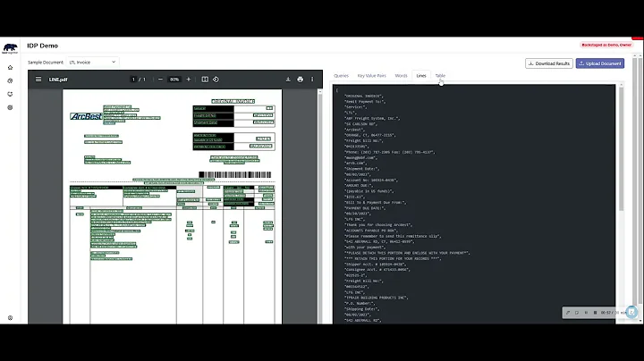Toggle the PDF viewer hamburger menu

click(38, 80)
